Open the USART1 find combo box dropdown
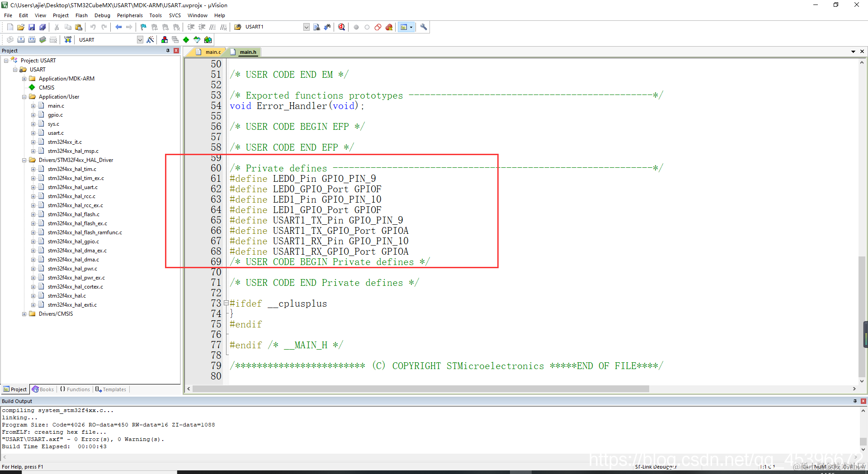The height and width of the screenshot is (474, 868). [x=306, y=27]
